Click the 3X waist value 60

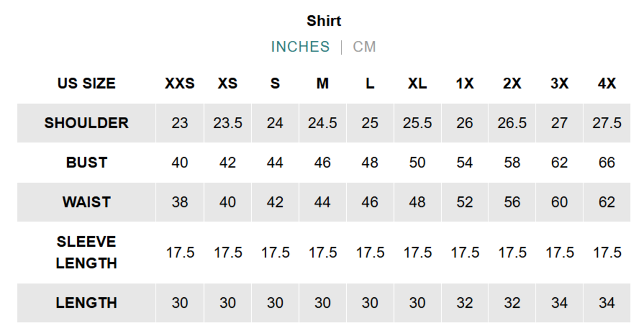click(559, 202)
